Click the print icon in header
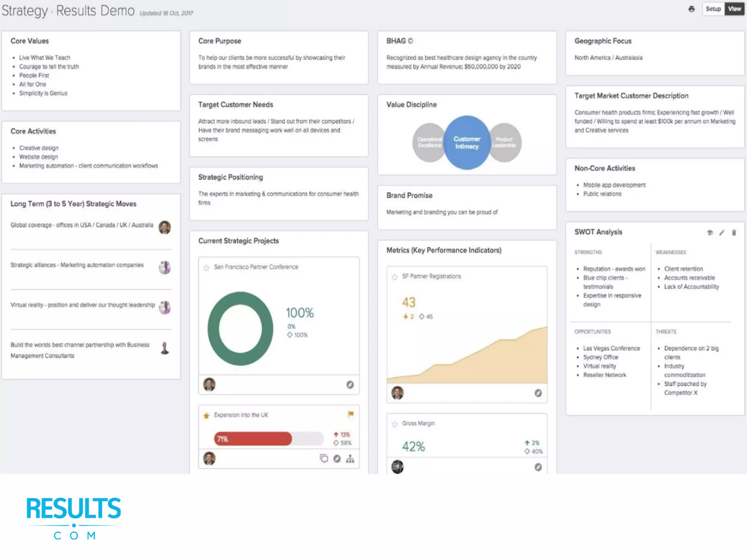747x560 pixels. coord(691,9)
